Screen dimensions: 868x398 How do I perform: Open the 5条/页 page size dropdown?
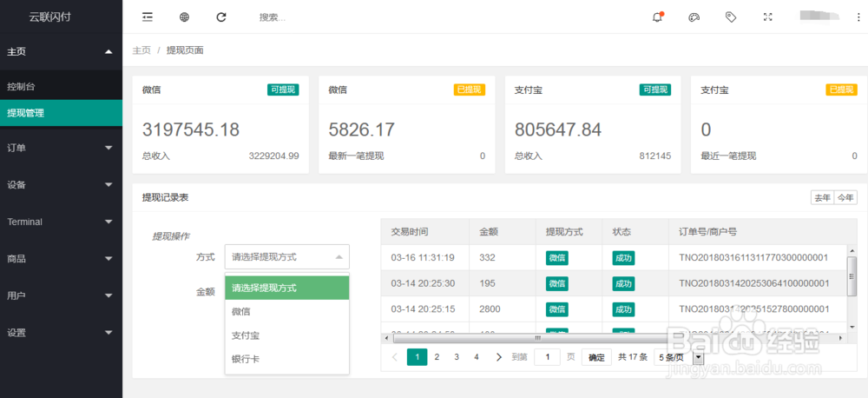679,357
